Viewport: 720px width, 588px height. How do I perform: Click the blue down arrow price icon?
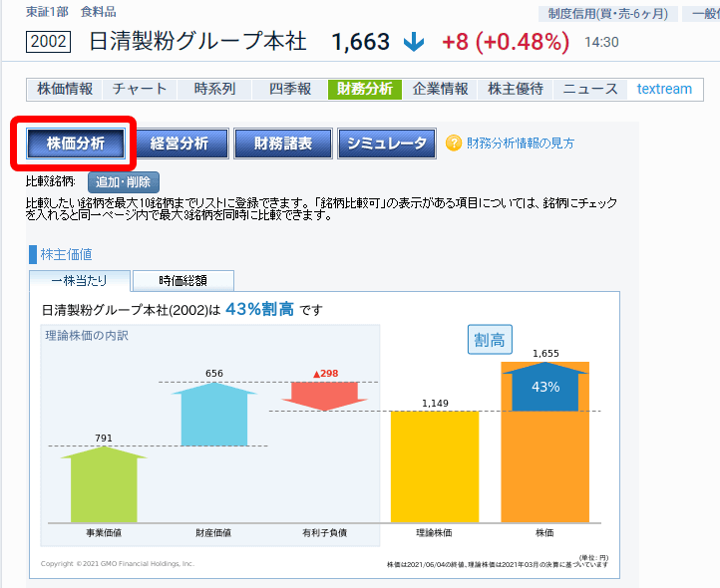pos(414,42)
